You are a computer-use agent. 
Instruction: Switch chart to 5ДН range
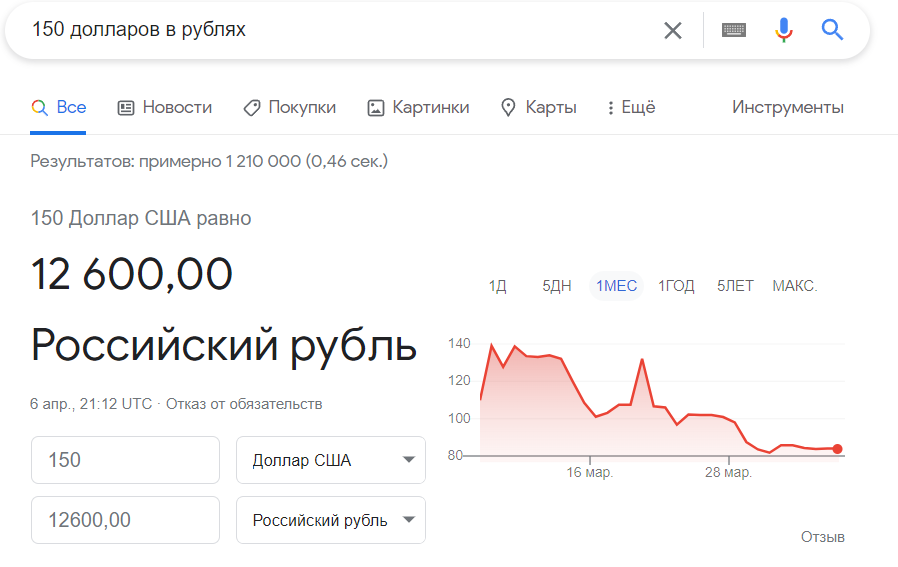(557, 286)
